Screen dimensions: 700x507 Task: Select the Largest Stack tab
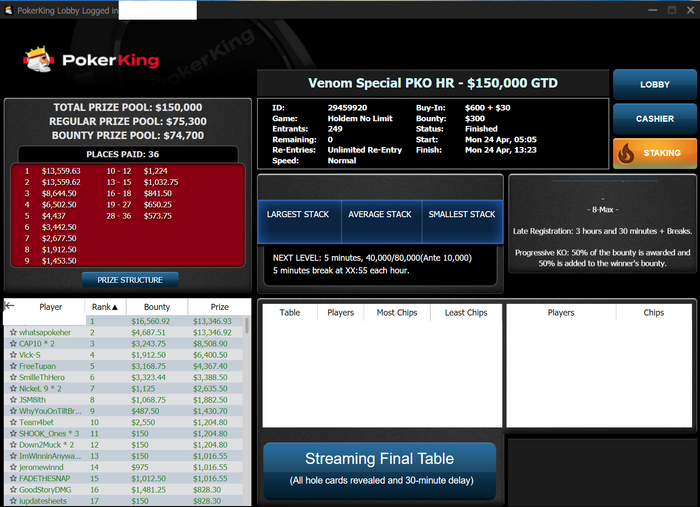pyautogui.click(x=298, y=221)
